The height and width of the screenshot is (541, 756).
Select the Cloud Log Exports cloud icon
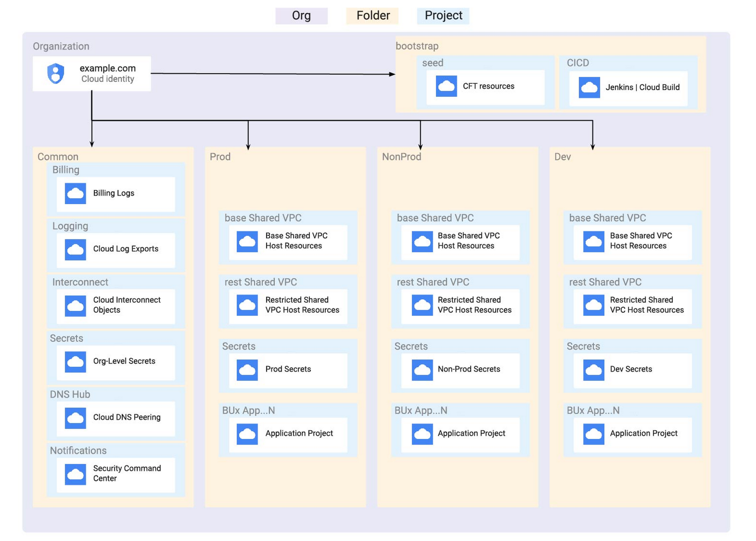click(x=75, y=249)
